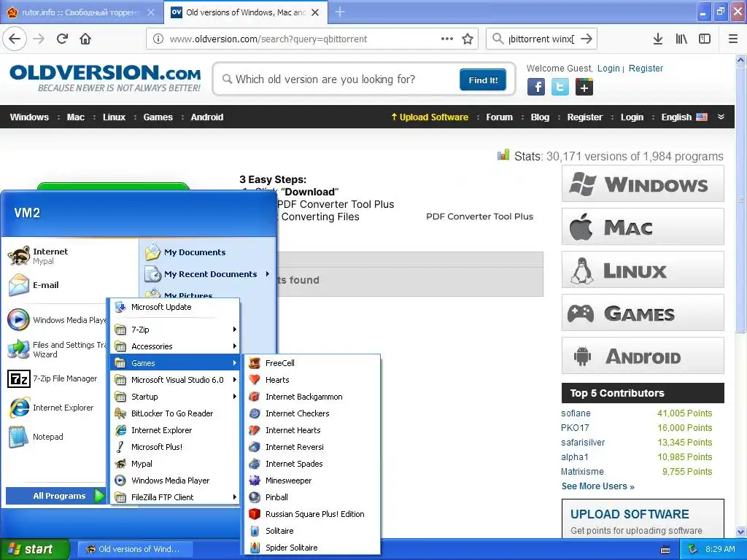
Task: Launch Russian Square Plus! Edition
Action: pos(312,514)
